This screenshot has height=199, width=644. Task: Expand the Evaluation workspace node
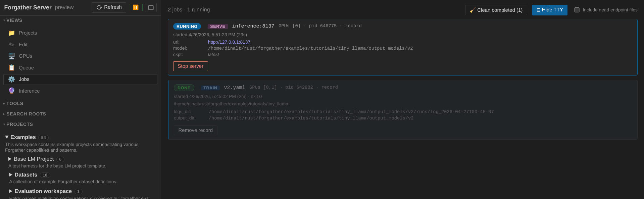11,191
